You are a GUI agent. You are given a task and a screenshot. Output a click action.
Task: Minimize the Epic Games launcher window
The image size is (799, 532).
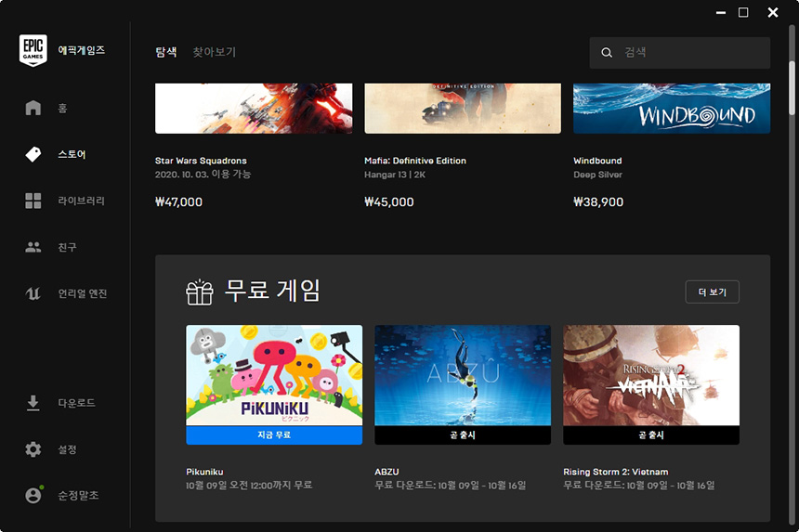(721, 13)
